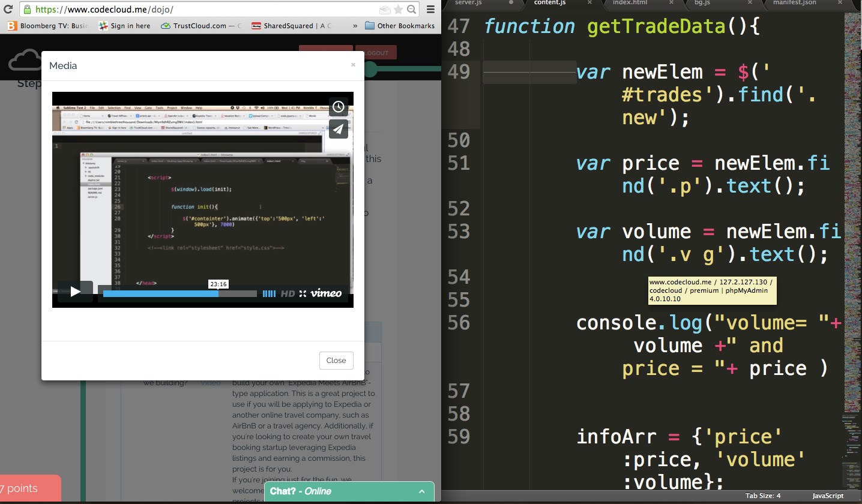Open the SharedSquared bookmark
Viewport: 862px width, 504px height.
pyautogui.click(x=292, y=26)
